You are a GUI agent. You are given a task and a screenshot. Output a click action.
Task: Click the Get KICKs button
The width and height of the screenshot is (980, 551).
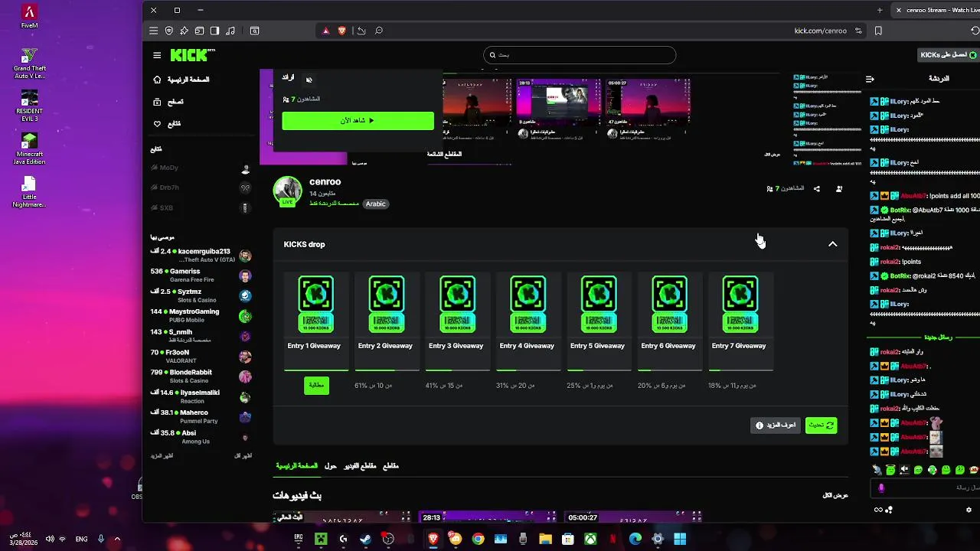[949, 55]
